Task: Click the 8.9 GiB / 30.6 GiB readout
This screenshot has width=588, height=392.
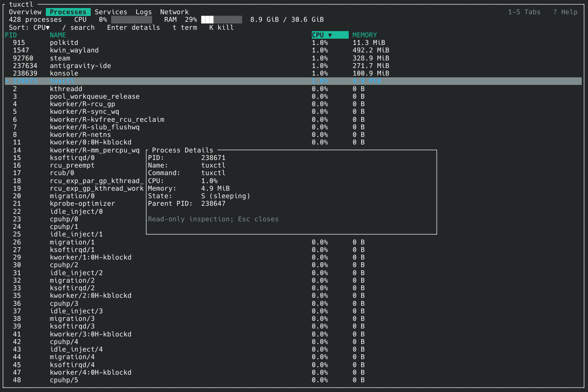Action: [x=287, y=20]
